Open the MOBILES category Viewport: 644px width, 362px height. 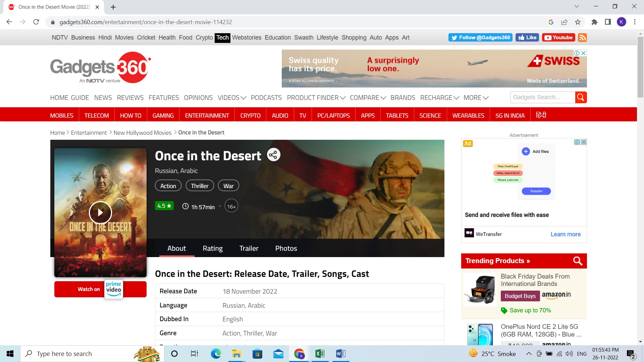62,115
